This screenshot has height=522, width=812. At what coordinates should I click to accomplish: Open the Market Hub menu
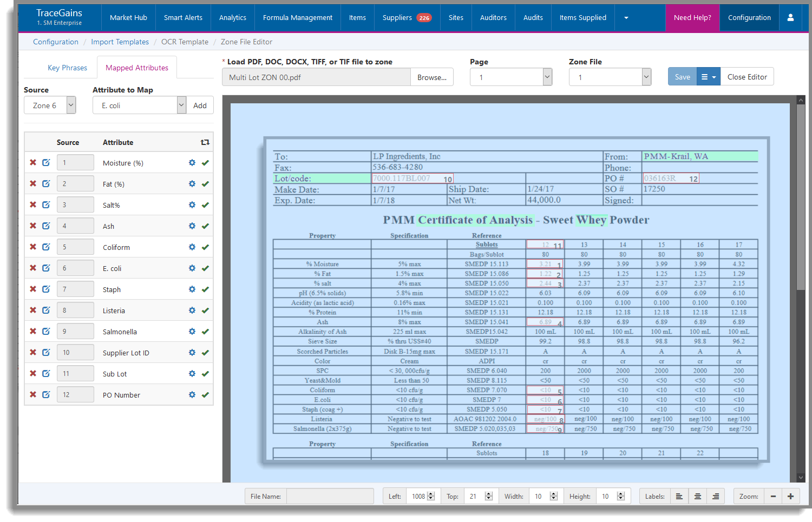coord(128,18)
